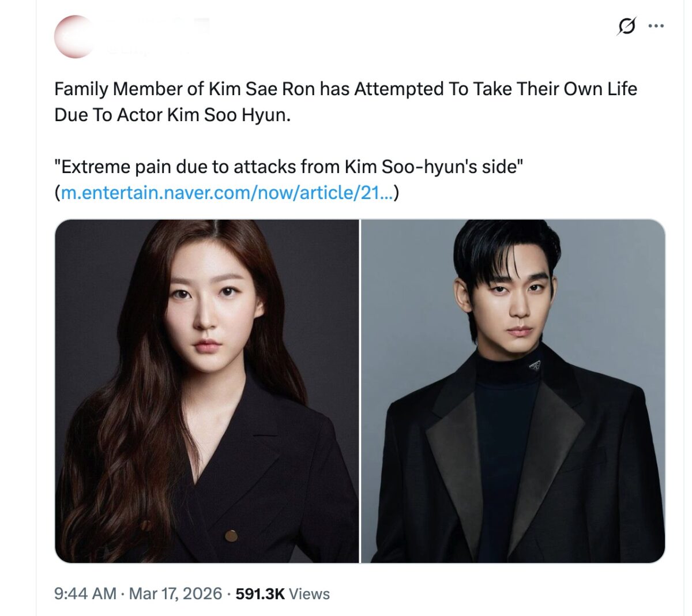Open the 591.3K view count
The height and width of the screenshot is (616, 692).
(260, 594)
